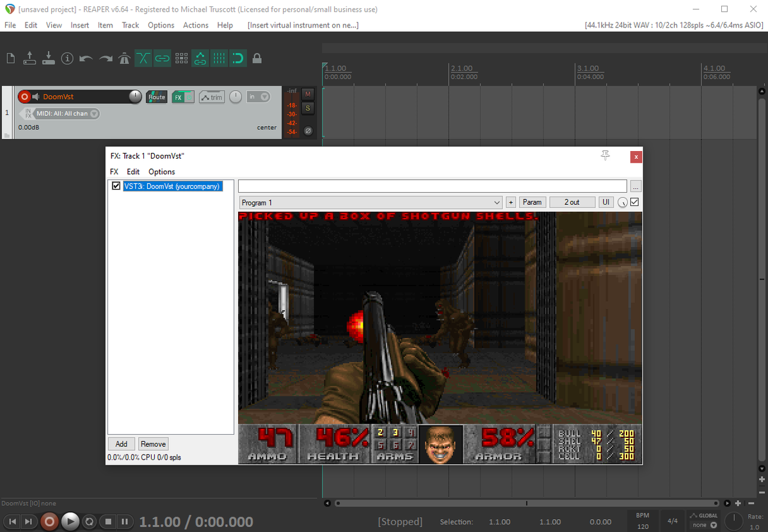Toggle phase invert on DoomVst track
Screen dimensions: 768x532
tap(308, 131)
